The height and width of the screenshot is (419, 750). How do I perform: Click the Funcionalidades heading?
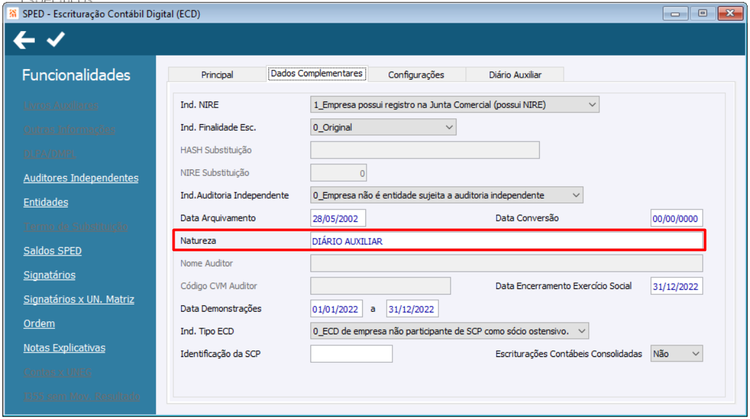(76, 75)
